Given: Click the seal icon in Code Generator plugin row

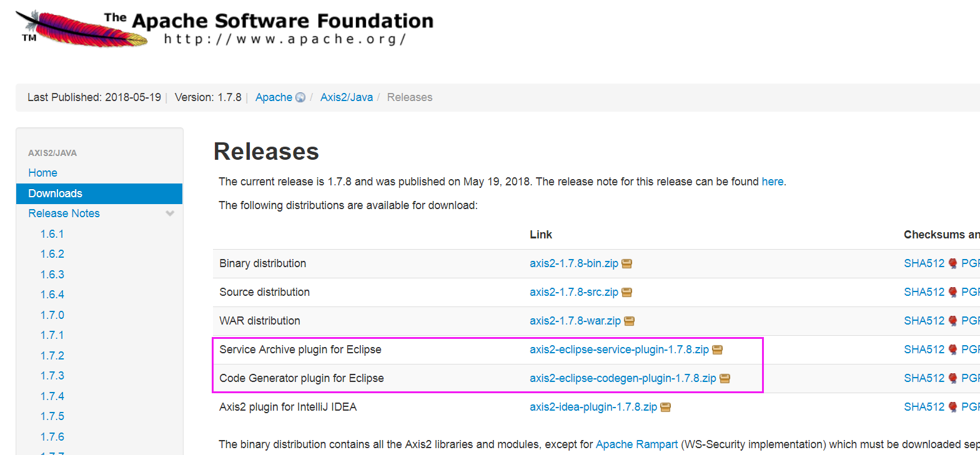Looking at the screenshot, I should [x=953, y=378].
